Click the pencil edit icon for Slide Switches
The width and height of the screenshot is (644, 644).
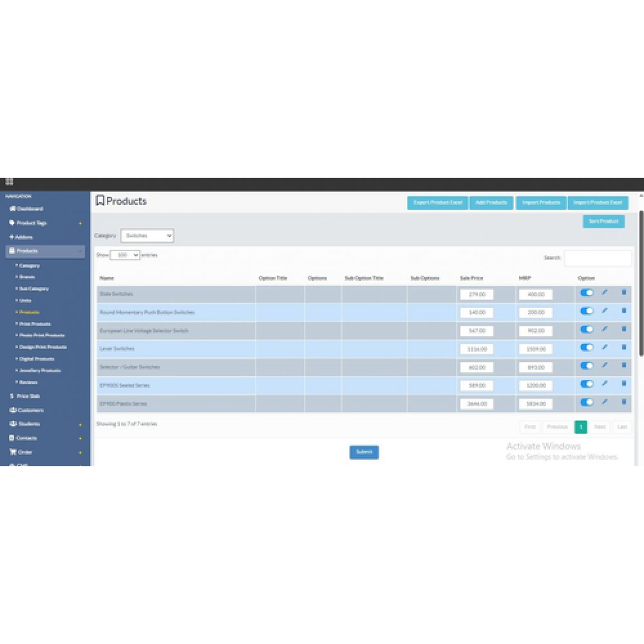[604, 292]
